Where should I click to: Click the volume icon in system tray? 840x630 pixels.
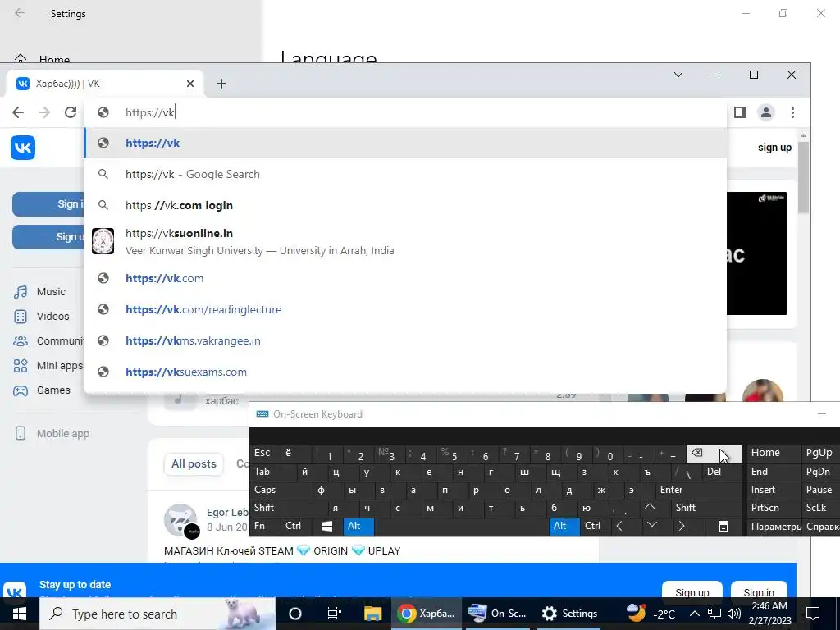(x=734, y=614)
